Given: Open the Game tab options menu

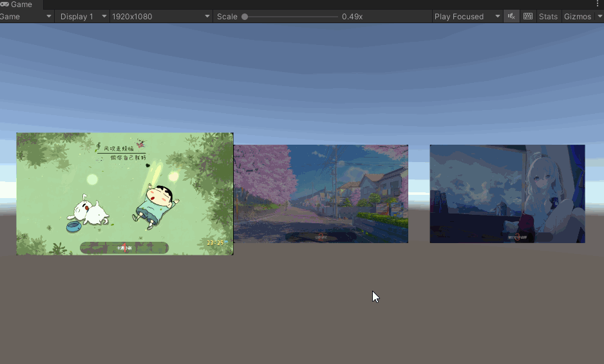Looking at the screenshot, I should (598, 5).
